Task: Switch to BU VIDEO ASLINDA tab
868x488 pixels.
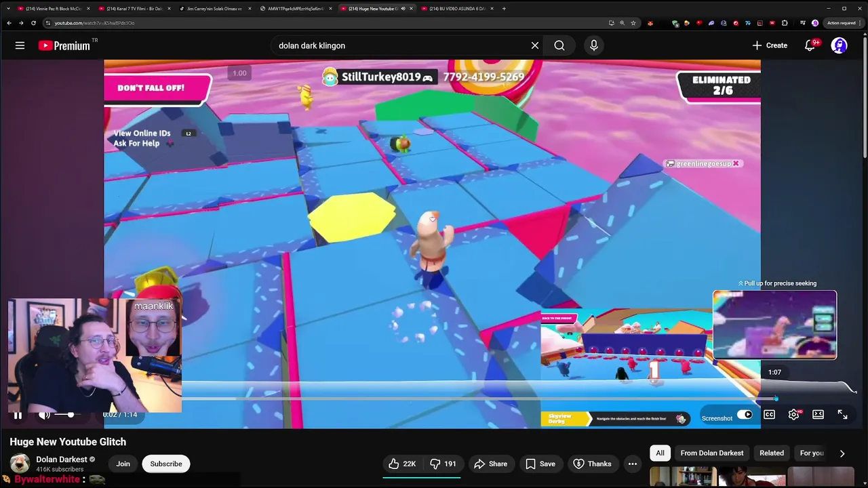Action: (x=457, y=9)
